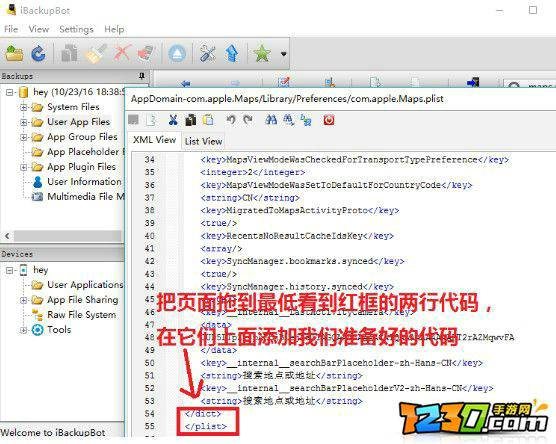Screen dimensions: 556x444
Task: Click line 54 closing dict tag
Action: (x=202, y=414)
